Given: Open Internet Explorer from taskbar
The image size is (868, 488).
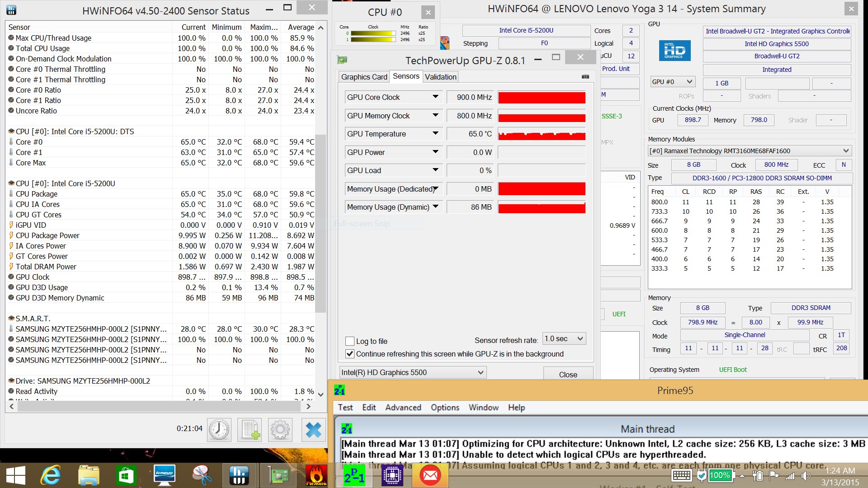Looking at the screenshot, I should (51, 475).
